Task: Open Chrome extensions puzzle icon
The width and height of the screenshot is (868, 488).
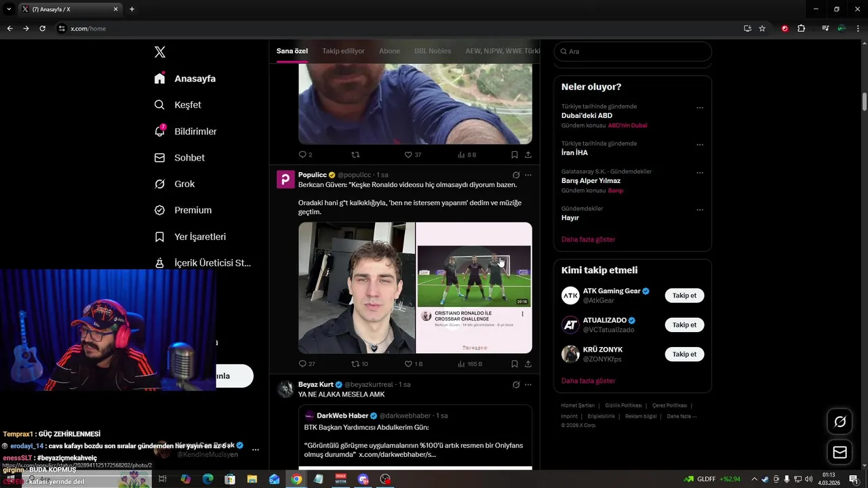Action: click(x=801, y=28)
